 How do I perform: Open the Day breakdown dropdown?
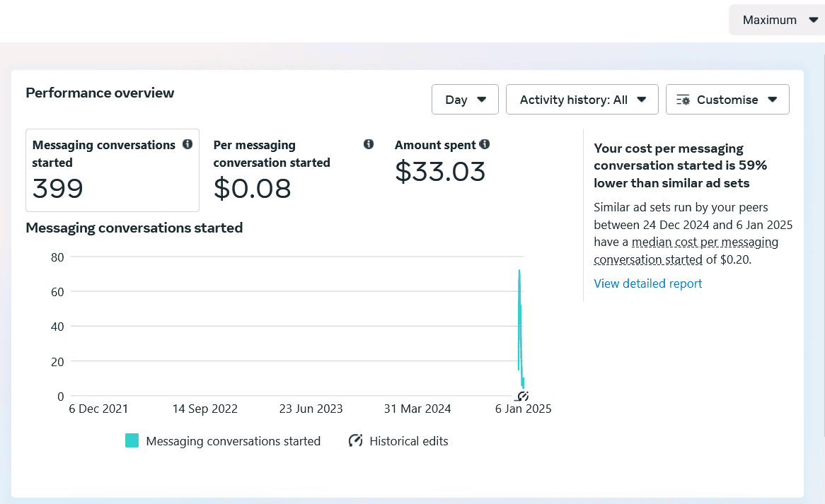(465, 100)
